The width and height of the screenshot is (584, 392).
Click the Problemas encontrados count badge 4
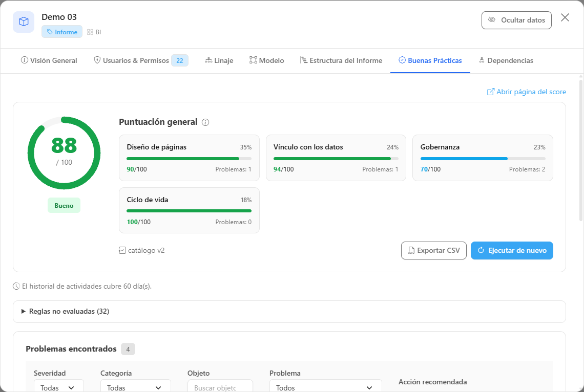pyautogui.click(x=128, y=349)
